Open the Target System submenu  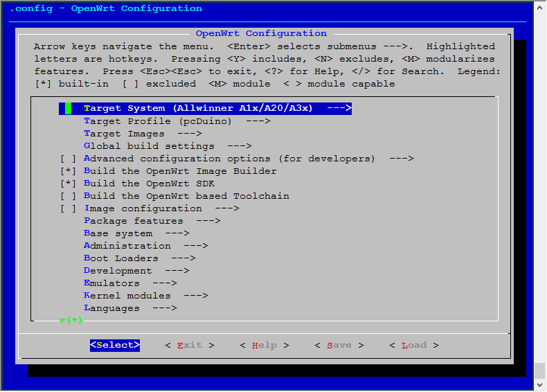click(205, 108)
